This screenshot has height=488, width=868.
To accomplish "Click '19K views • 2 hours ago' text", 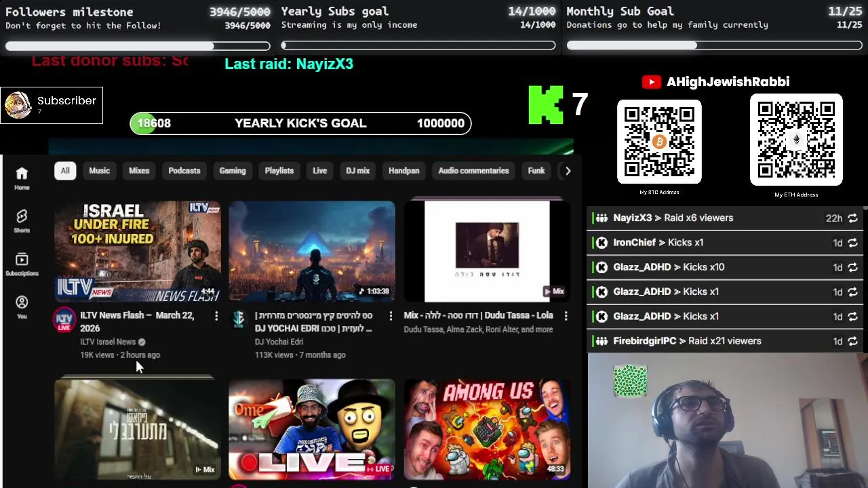I will 120,355.
